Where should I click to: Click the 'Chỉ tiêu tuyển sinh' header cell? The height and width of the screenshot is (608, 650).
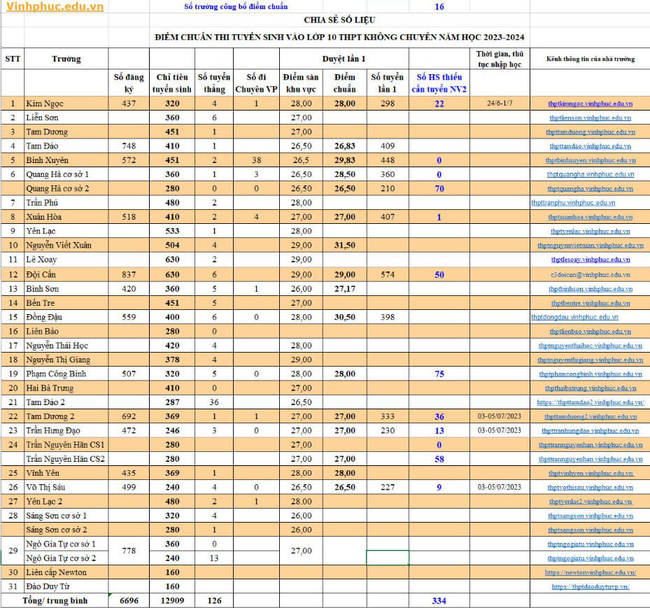pyautogui.click(x=172, y=83)
